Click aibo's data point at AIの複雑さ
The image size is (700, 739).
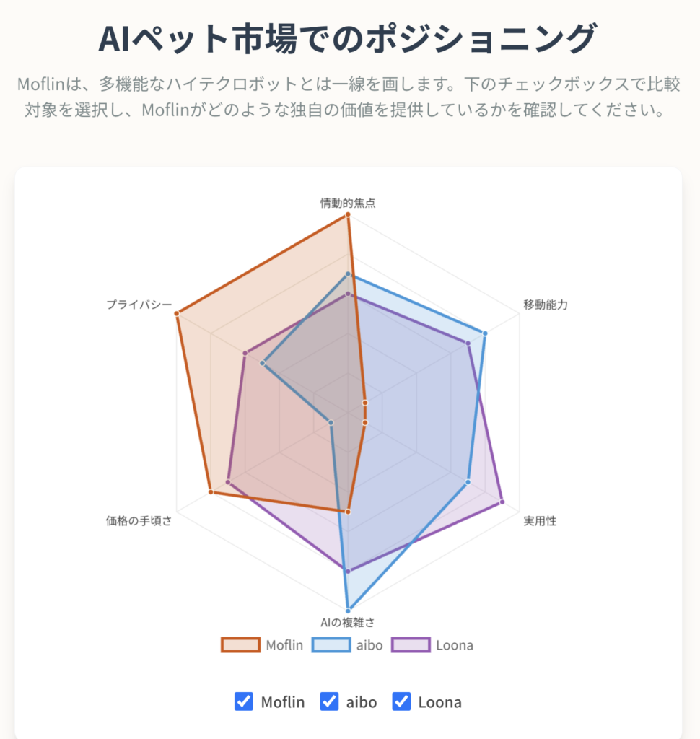pos(348,611)
